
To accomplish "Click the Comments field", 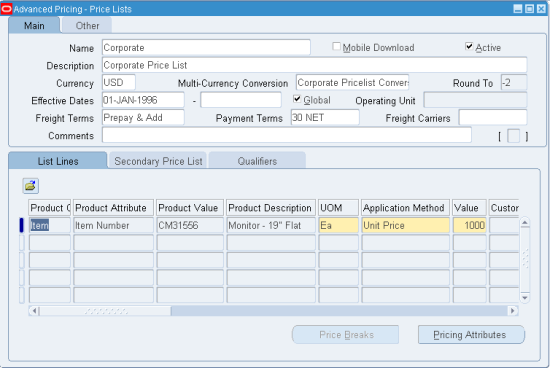I will click(287, 135).
